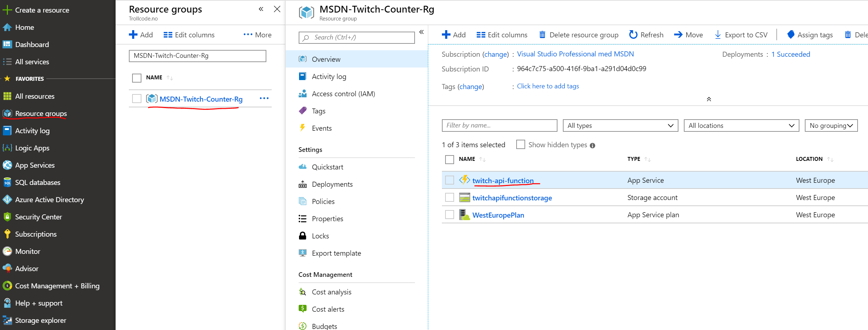This screenshot has height=330, width=868.
Task: Open Monitor gauge icon
Action: tap(7, 251)
